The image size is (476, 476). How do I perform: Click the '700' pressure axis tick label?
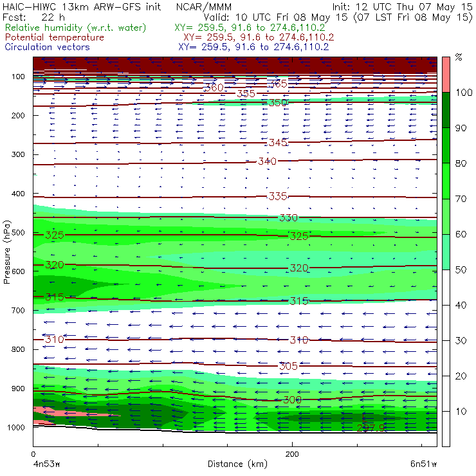pos(18,311)
